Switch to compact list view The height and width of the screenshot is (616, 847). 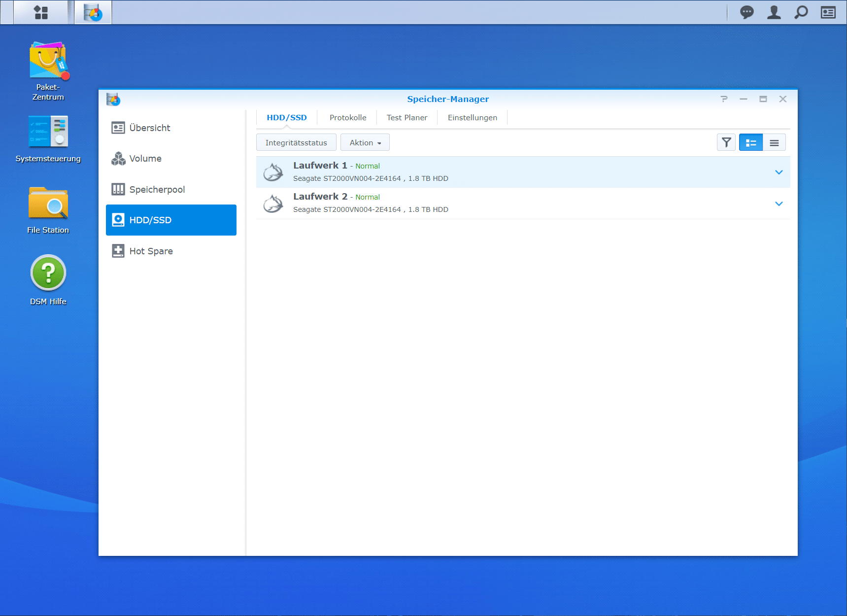point(774,143)
